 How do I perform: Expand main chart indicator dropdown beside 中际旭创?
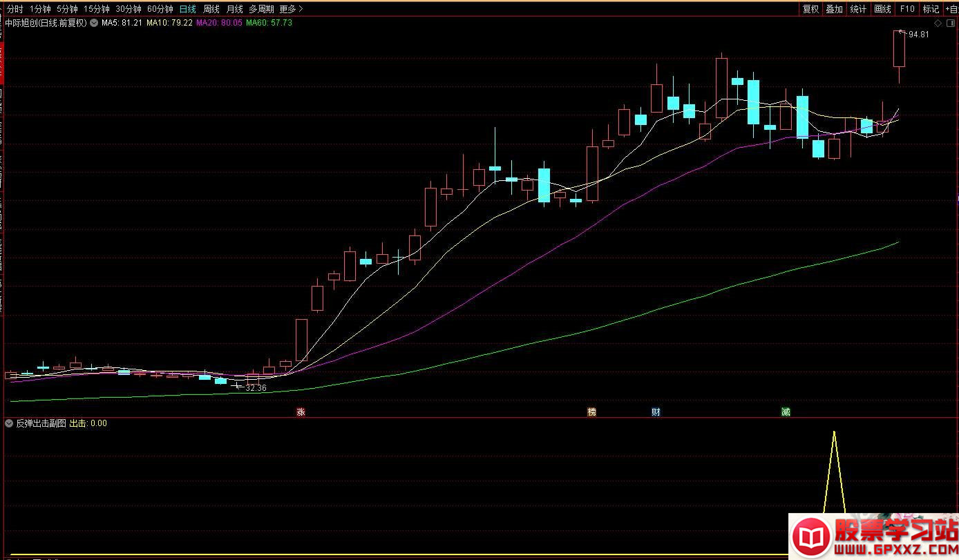click(94, 23)
